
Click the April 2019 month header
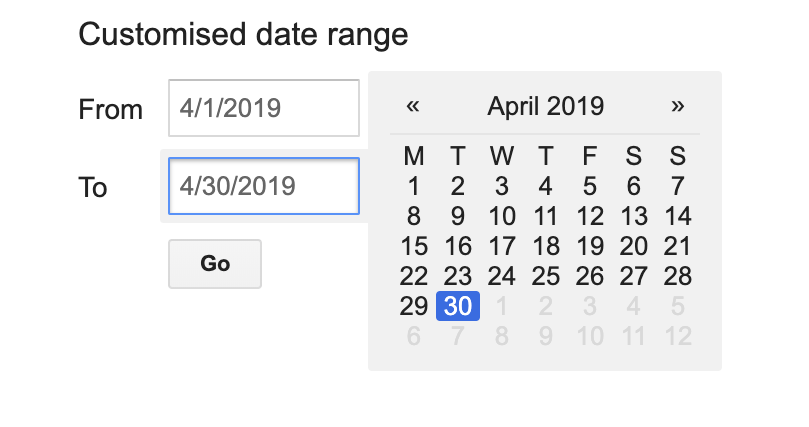pyautogui.click(x=546, y=106)
